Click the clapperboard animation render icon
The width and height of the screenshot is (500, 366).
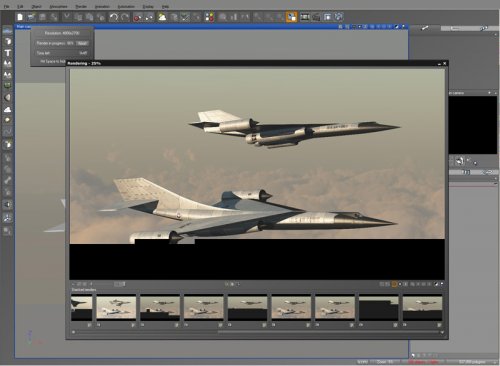(x=316, y=17)
